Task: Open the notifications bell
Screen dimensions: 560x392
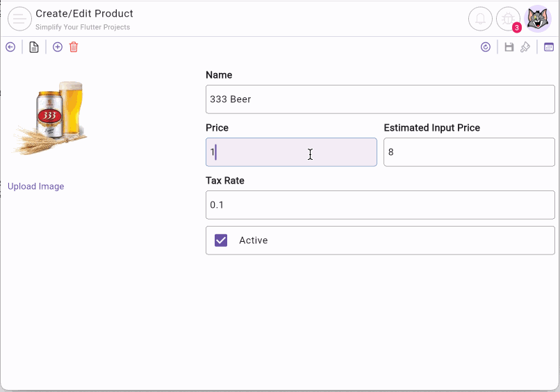Action: click(x=480, y=19)
